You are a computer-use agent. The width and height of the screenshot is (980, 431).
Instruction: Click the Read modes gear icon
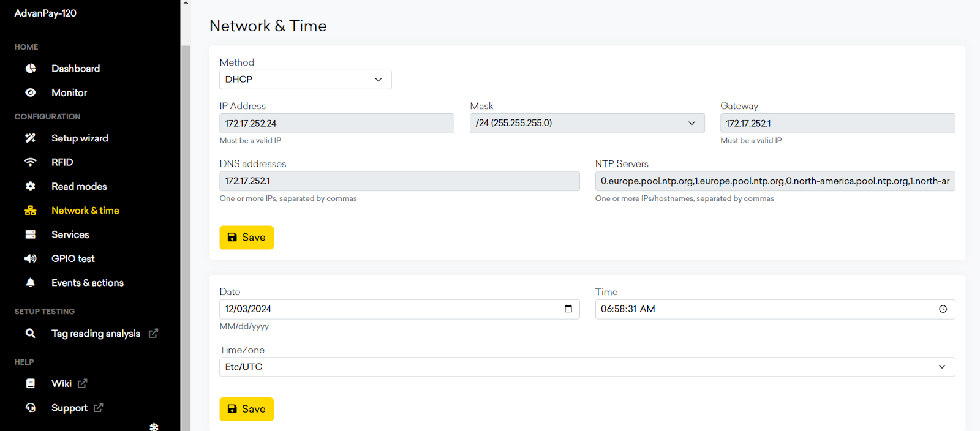(x=31, y=186)
